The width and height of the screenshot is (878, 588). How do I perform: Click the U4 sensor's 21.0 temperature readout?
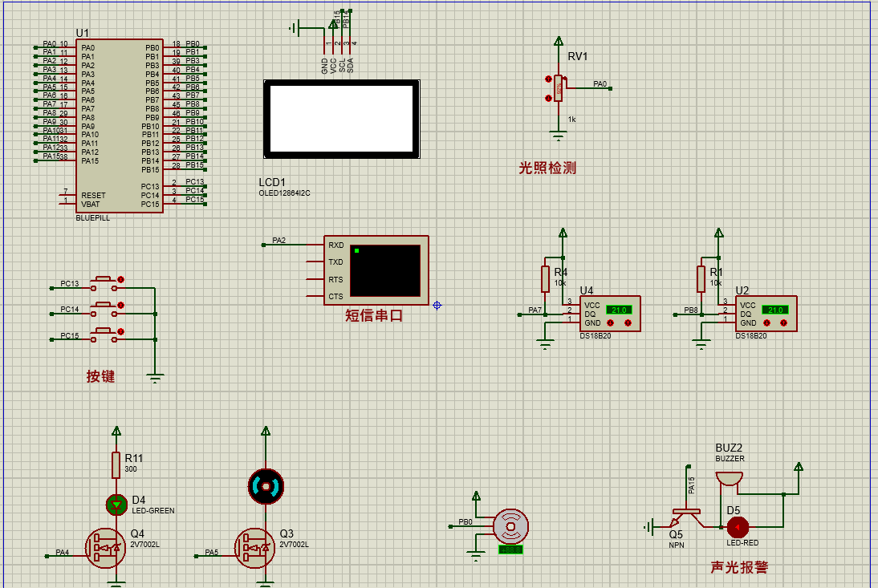pos(619,310)
